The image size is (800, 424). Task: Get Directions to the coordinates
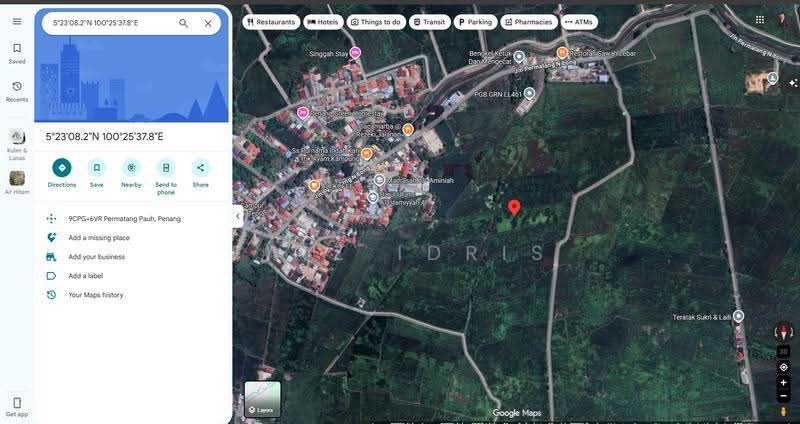coord(62,173)
